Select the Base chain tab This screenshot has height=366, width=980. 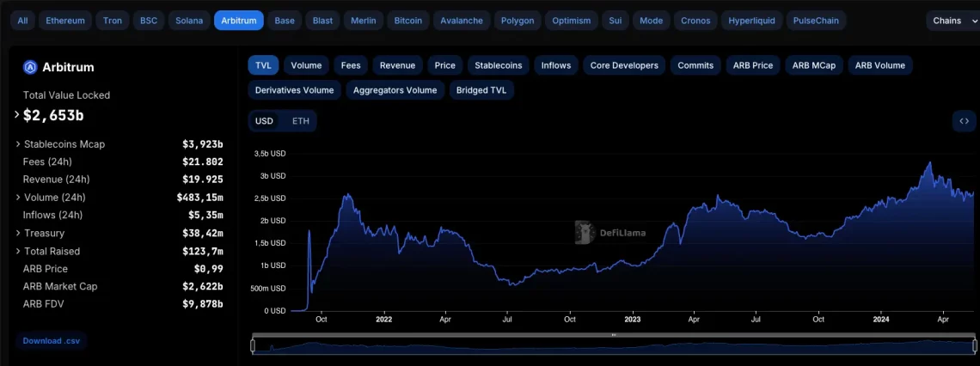(285, 21)
